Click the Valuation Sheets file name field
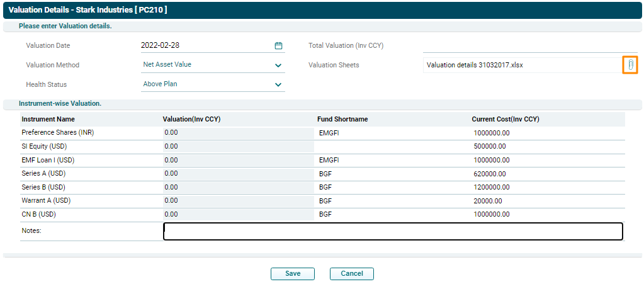Viewport: 644px width, 289px height. (521, 65)
